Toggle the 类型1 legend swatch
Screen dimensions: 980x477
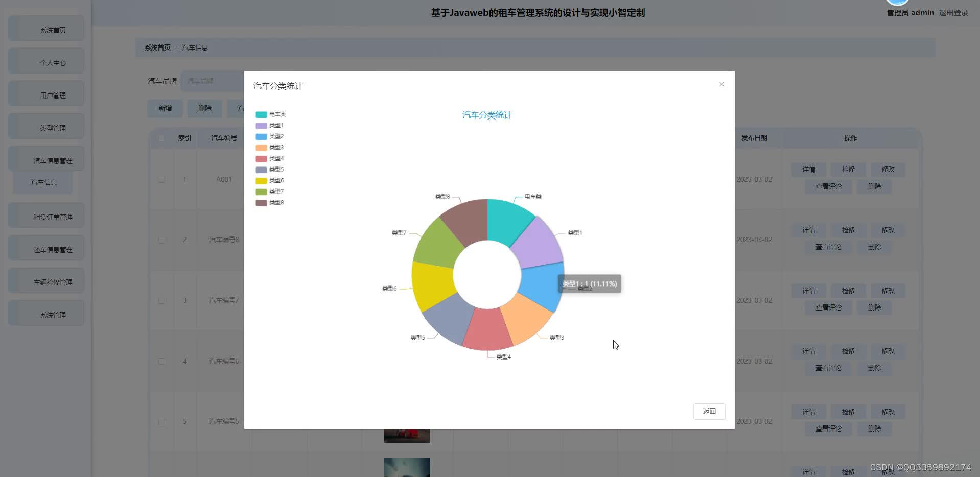coord(261,126)
